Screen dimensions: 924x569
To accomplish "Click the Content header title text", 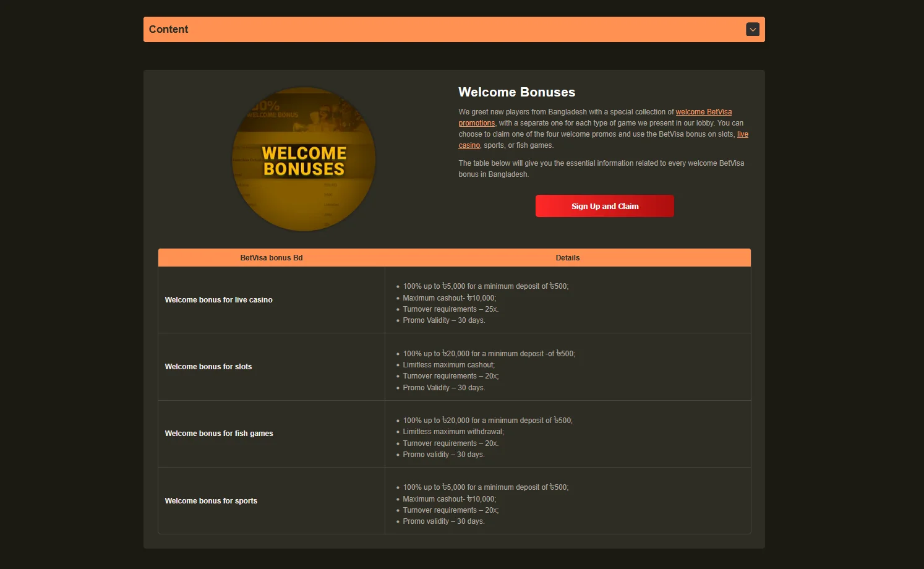I will (x=168, y=30).
